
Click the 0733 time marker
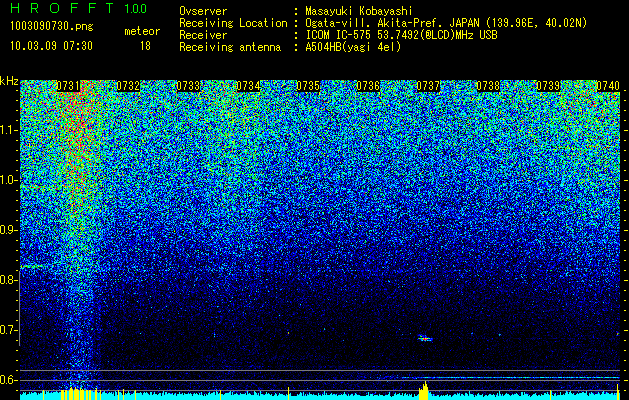pyautogui.click(x=188, y=86)
